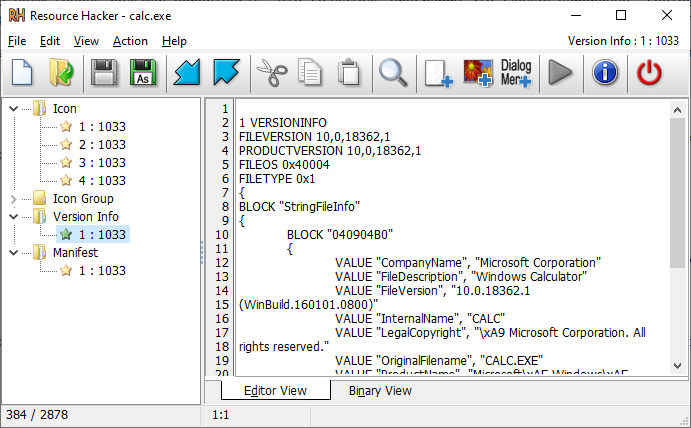
Task: Click the OriginalFilename "CALC.EXE" line
Action: pyautogui.click(x=439, y=361)
